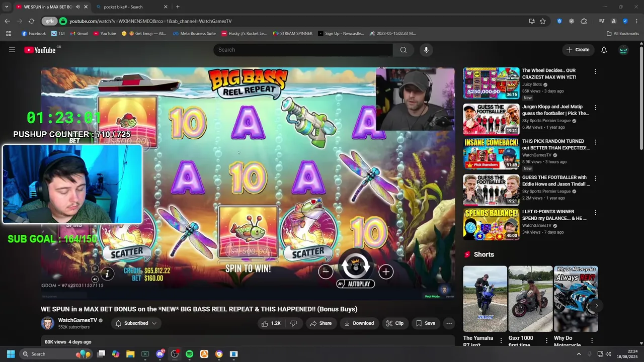Open the account avatar menu
This screenshot has height=362, width=644.
point(623,50)
